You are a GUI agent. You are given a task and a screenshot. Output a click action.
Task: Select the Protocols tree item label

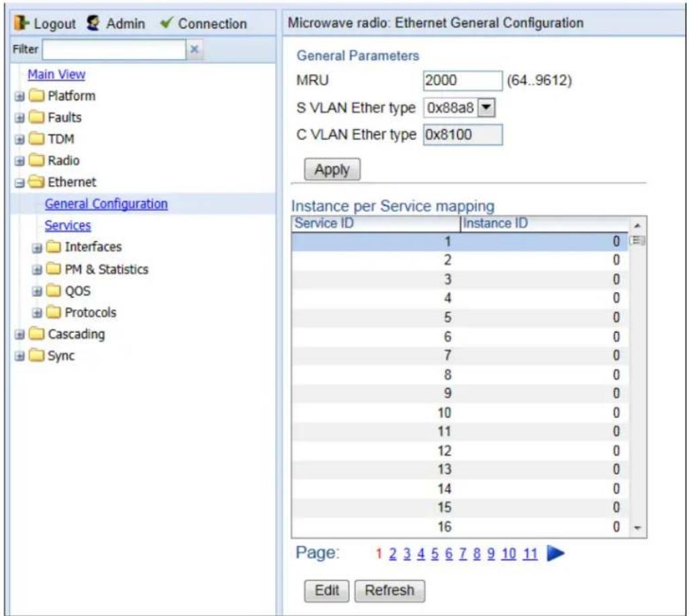click(91, 312)
